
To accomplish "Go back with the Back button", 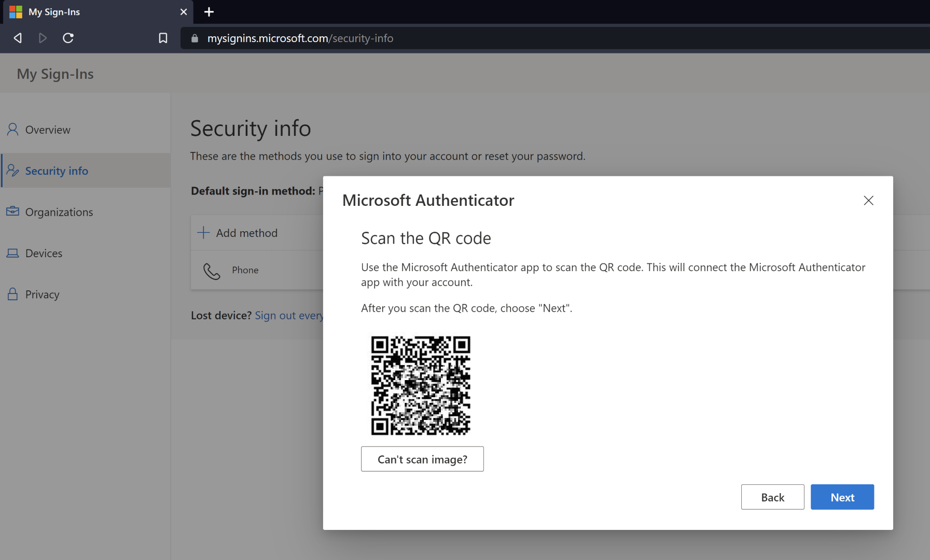I will pos(772,497).
